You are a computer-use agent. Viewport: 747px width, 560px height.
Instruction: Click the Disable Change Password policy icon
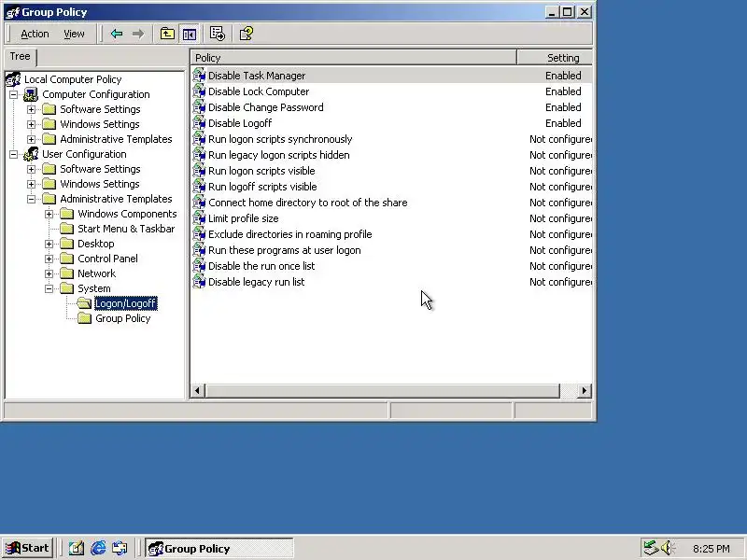199,107
